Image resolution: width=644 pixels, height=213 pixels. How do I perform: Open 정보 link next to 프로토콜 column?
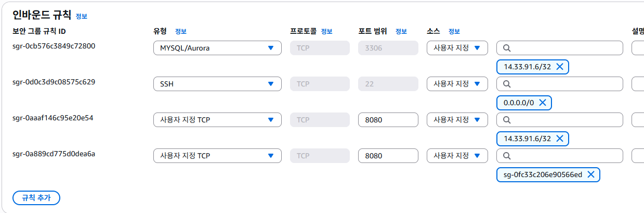click(326, 31)
